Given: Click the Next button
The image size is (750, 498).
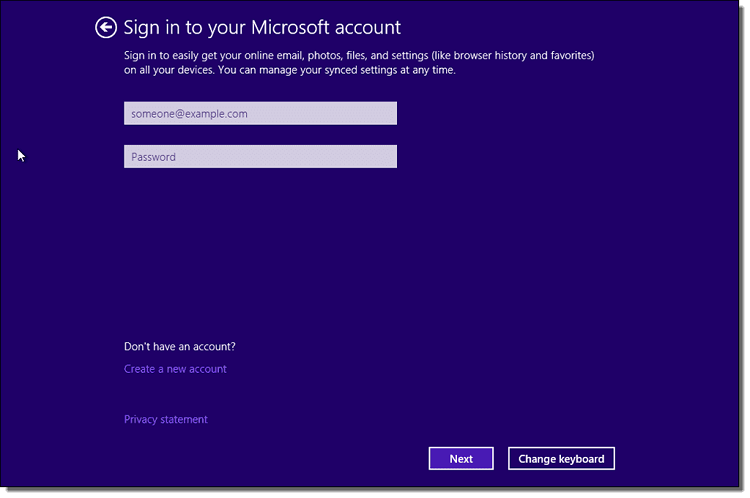Looking at the screenshot, I should point(461,459).
